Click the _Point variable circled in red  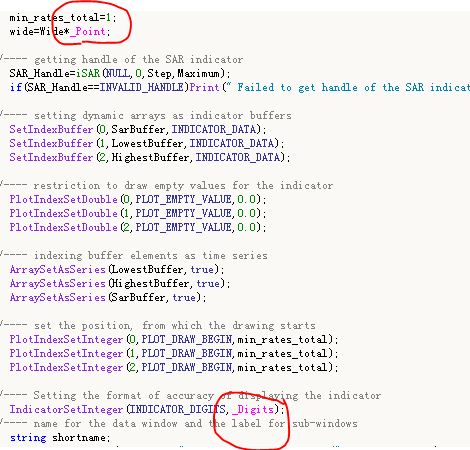pyautogui.click(x=88, y=31)
